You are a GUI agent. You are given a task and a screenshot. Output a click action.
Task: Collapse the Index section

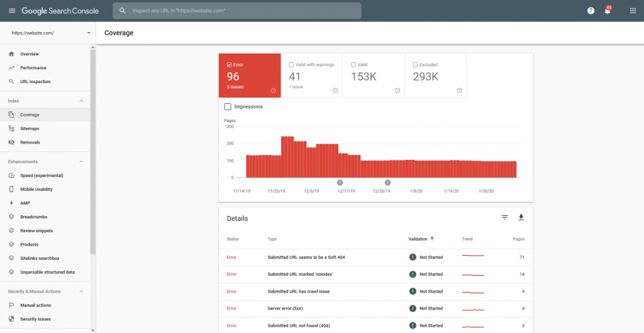[x=81, y=101]
